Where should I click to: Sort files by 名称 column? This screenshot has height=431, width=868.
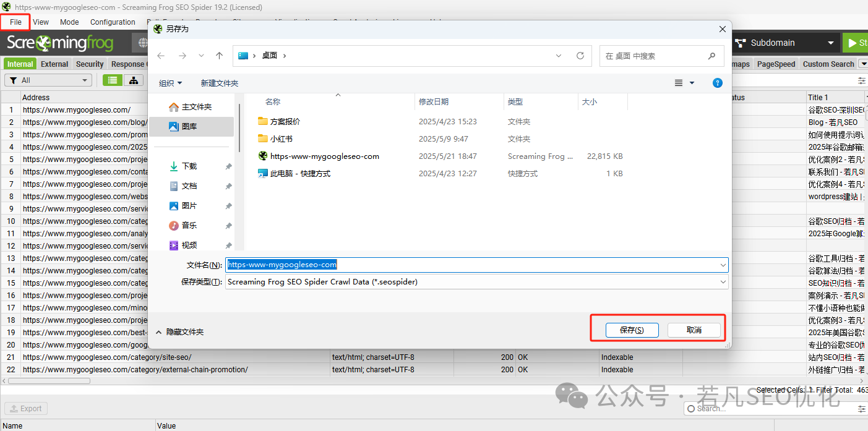click(x=273, y=102)
